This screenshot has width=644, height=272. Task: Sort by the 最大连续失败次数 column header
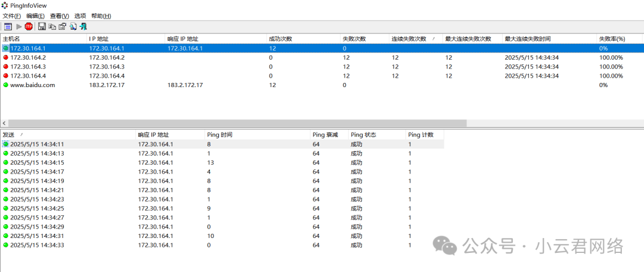tap(472, 39)
